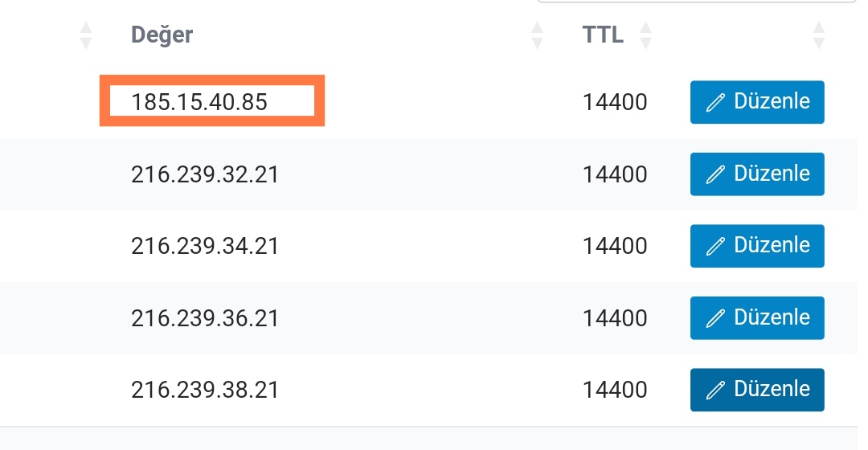
Task: Click TTL 14400 in 216.239.34.21 row
Action: point(615,247)
